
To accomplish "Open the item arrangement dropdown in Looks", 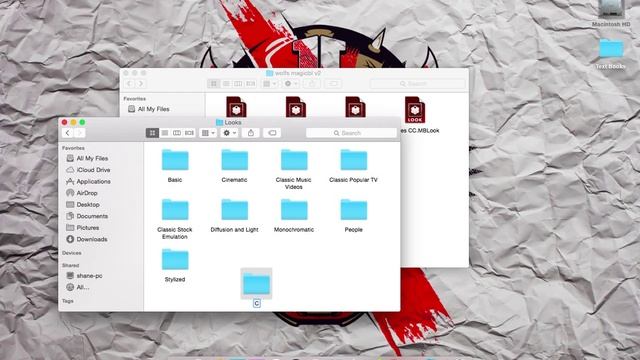I will pyautogui.click(x=208, y=133).
